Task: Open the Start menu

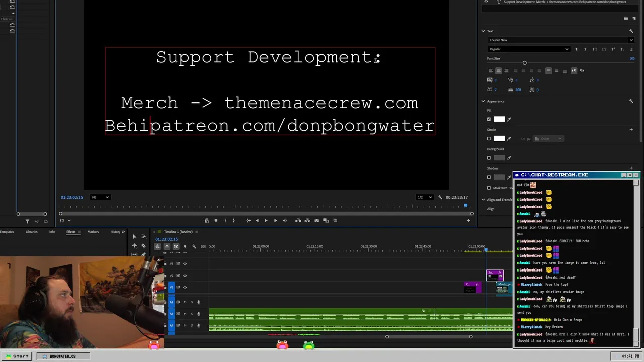Action: tap(17, 356)
